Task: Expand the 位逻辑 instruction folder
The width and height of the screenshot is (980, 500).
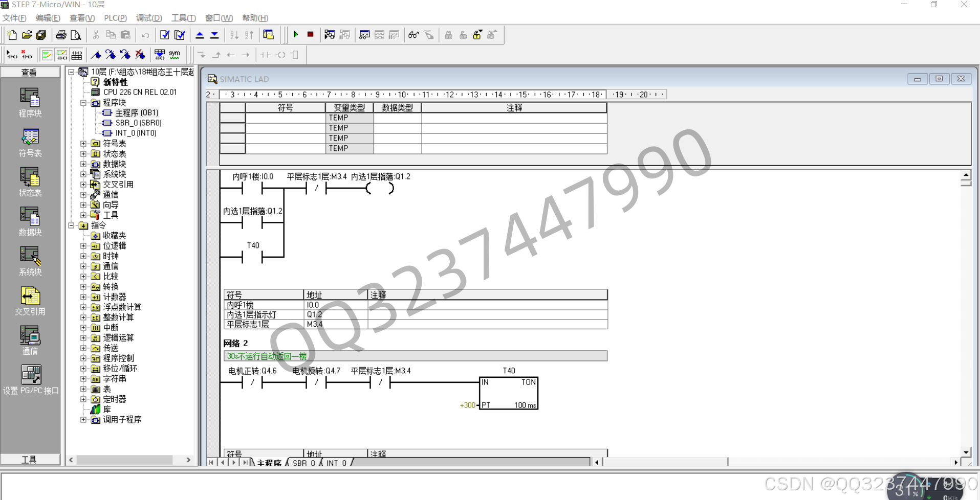Action: (x=83, y=246)
